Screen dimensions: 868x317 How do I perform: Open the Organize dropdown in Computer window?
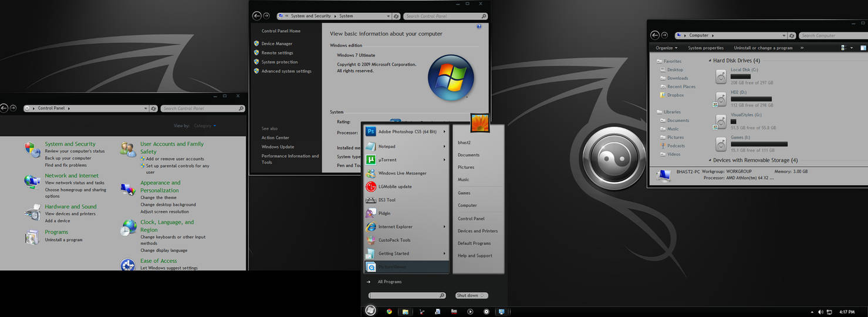point(667,48)
